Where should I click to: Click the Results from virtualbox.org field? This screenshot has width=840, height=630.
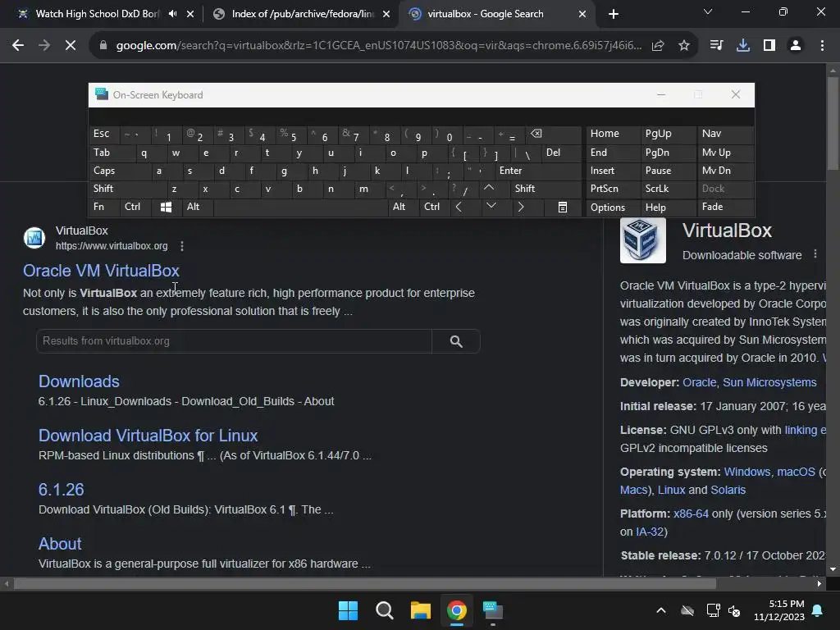click(234, 341)
